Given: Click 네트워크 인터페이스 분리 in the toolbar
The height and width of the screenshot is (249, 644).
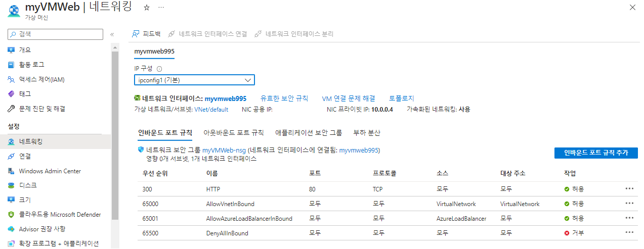Looking at the screenshot, I should pyautogui.click(x=294, y=34).
